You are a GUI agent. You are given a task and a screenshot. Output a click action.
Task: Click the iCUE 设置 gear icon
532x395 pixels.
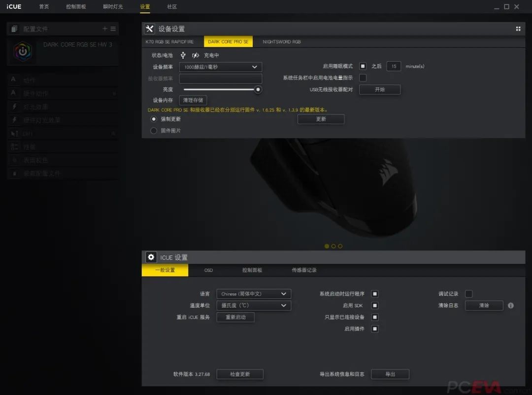pyautogui.click(x=151, y=257)
